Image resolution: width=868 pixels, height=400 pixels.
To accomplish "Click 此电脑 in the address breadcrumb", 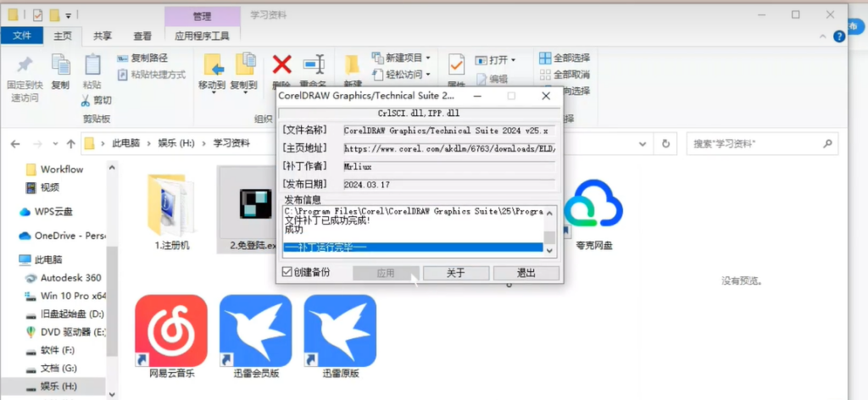I will 125,143.
